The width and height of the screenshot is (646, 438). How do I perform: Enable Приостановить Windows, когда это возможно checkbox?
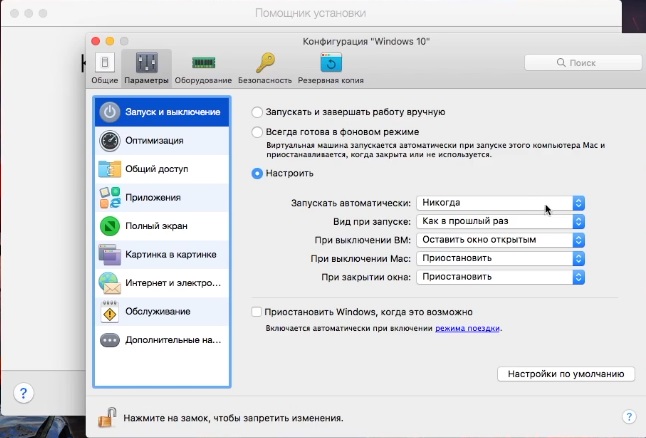click(258, 312)
